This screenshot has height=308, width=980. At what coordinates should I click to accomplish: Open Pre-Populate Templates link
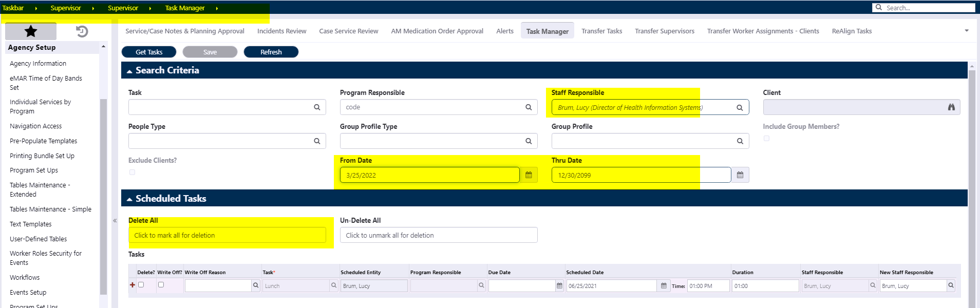43,141
